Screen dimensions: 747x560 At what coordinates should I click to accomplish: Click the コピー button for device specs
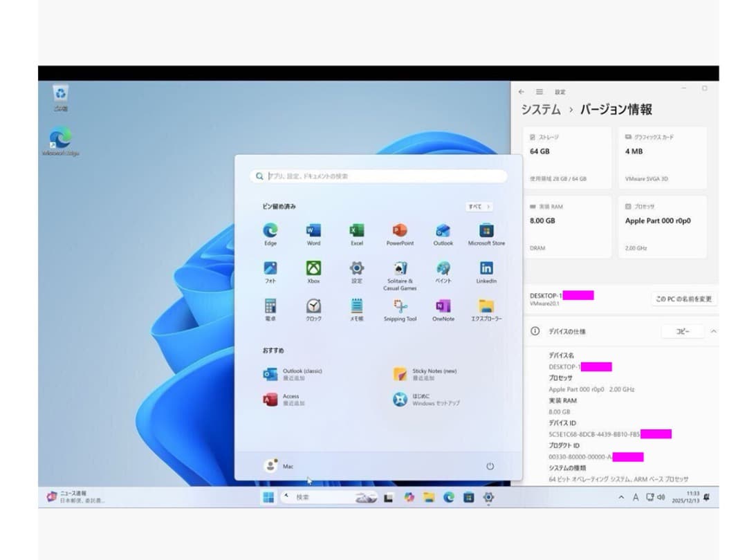coord(683,332)
